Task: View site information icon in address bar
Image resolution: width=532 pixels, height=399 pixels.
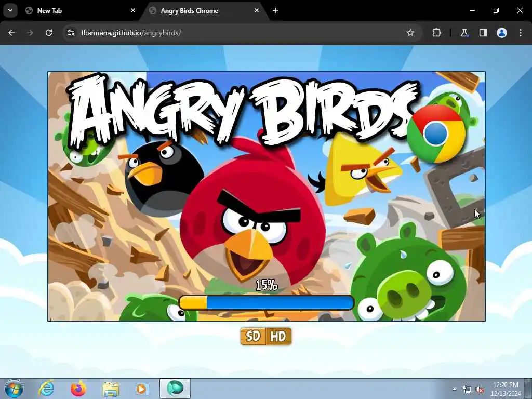Action: [71, 33]
